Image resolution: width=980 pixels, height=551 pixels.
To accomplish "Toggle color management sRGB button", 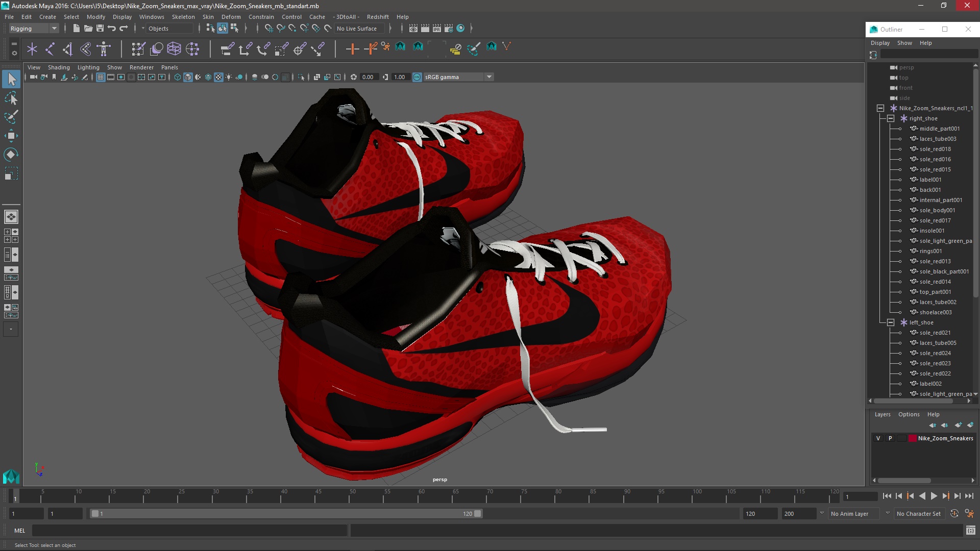I will [x=417, y=77].
